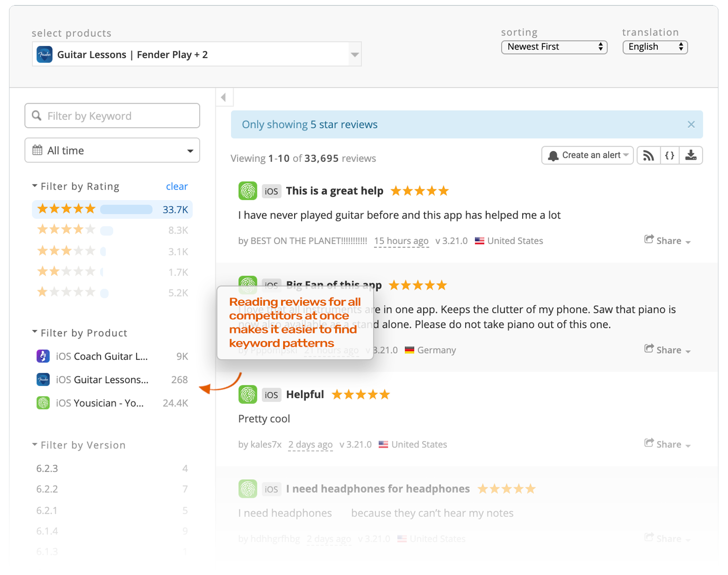Viewport: 728px width, 575px height.
Task: Click the Yousician icon on headphones review
Action: 248,489
